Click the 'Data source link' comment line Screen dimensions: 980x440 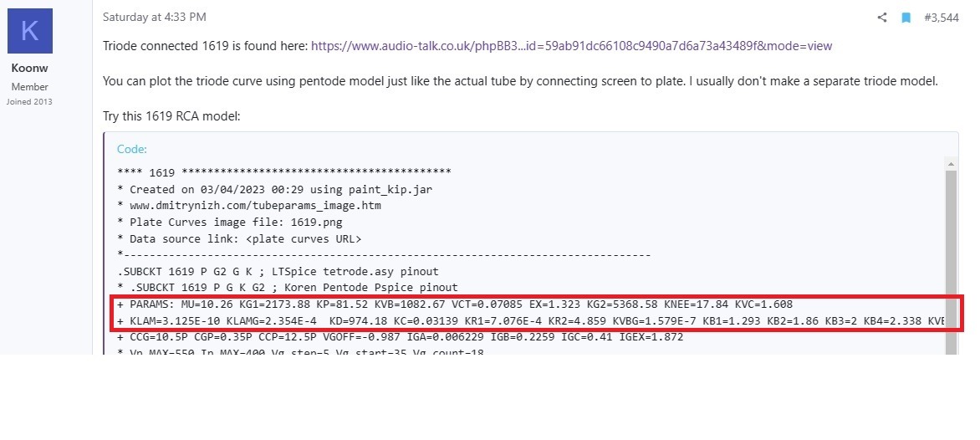pos(239,238)
